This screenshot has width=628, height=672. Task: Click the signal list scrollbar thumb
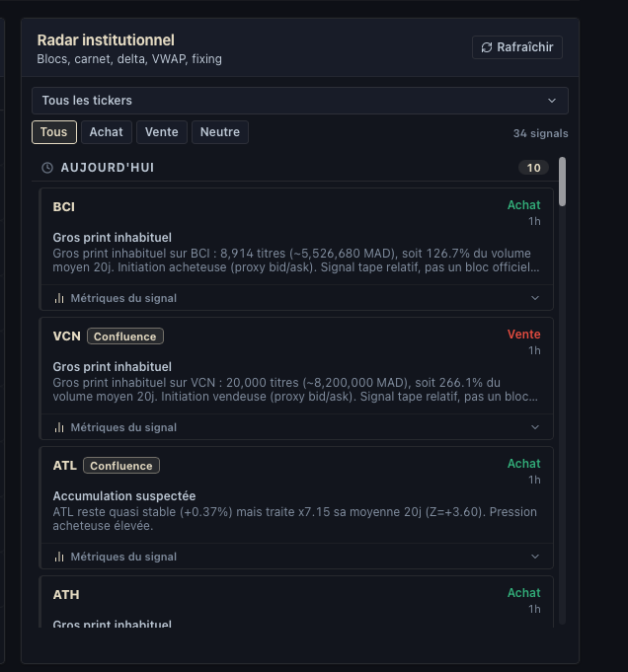[x=563, y=182]
